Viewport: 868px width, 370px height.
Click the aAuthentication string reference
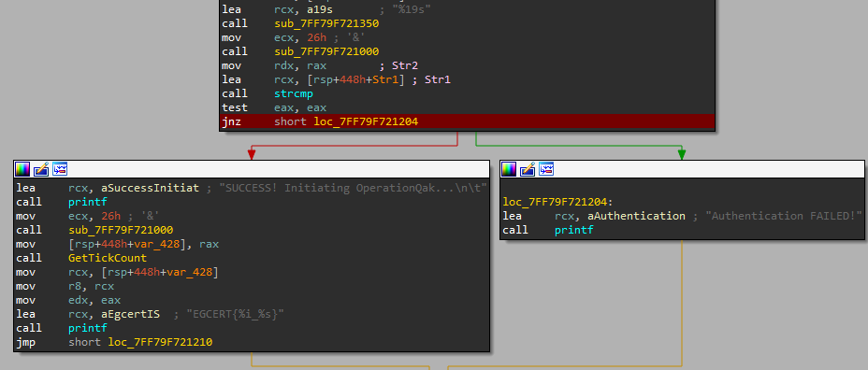pos(620,216)
